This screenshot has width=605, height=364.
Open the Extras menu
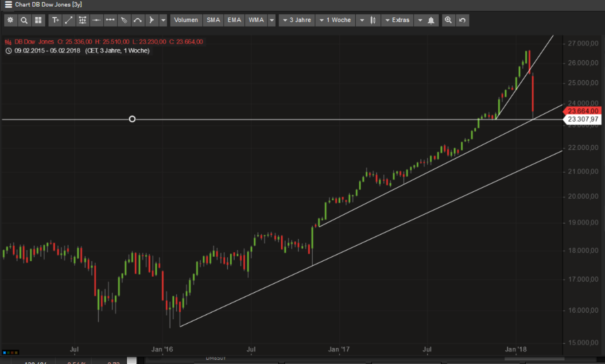pyautogui.click(x=397, y=20)
